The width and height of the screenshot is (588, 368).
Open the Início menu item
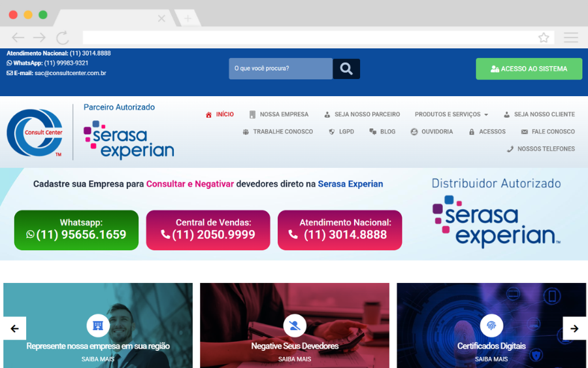coord(220,114)
